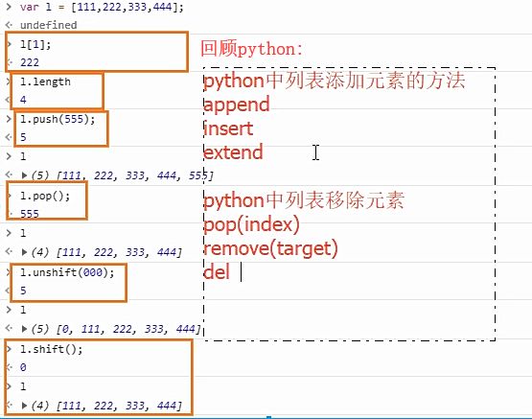The width and height of the screenshot is (532, 419).
Task: Expand the (5) [0, 111, 222, 333, 444] array
Action: coord(24,329)
